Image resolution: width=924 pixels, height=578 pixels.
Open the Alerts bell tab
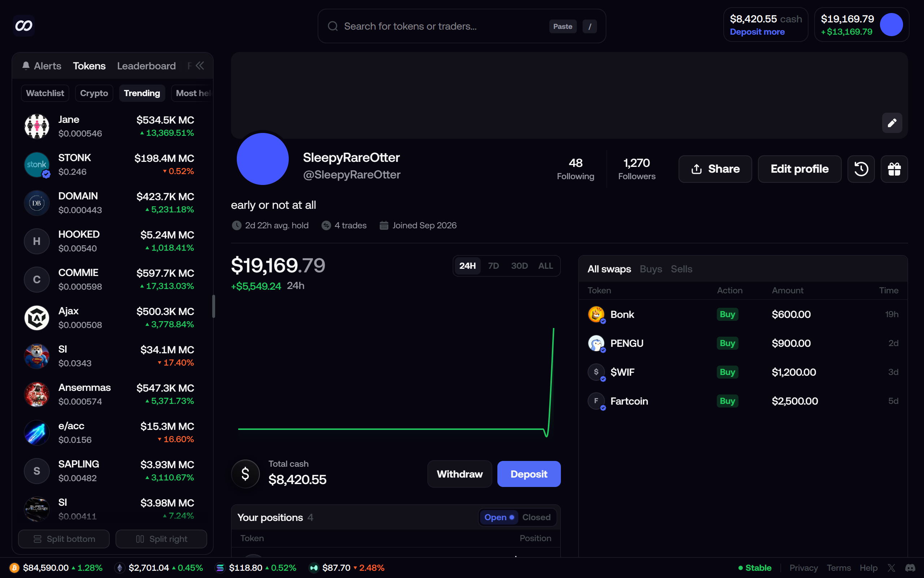[42, 66]
